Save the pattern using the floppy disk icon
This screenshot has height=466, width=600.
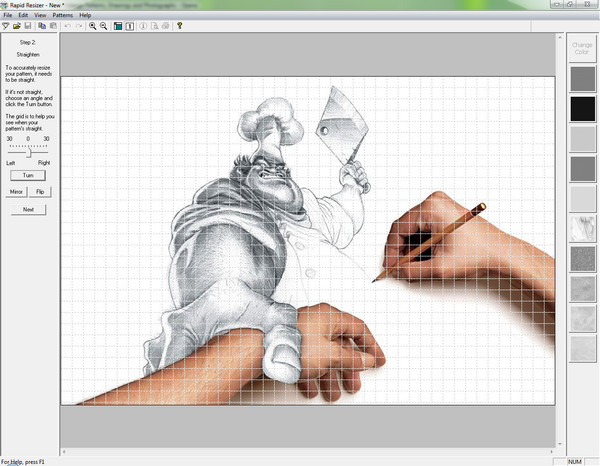[x=29, y=26]
